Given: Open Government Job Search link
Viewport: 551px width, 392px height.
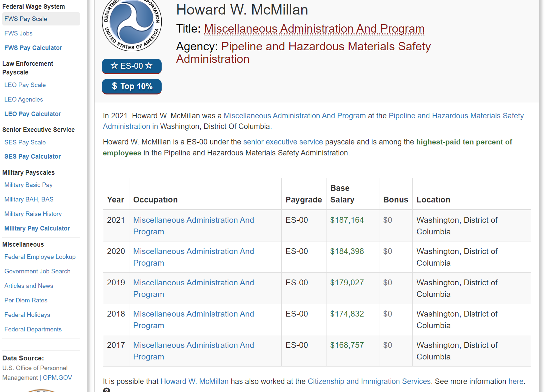Looking at the screenshot, I should click(x=37, y=271).
